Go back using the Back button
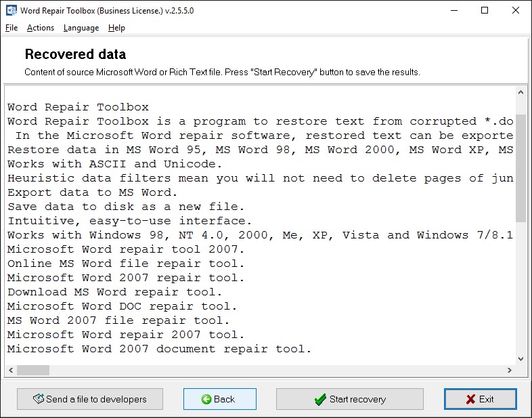Screen dimensions: 532x418 pyautogui.click(x=220, y=399)
